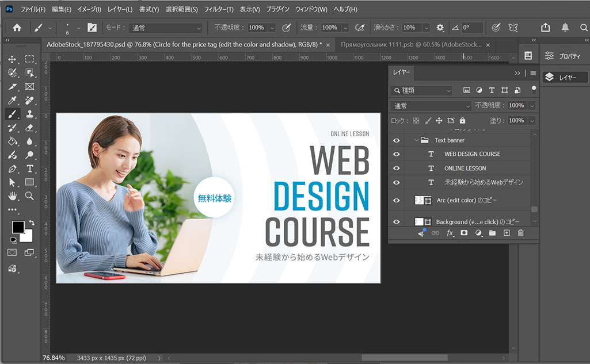Viewport: 590px width, 364px height.
Task: Toggle lock all padlock icon
Action: pyautogui.click(x=462, y=121)
